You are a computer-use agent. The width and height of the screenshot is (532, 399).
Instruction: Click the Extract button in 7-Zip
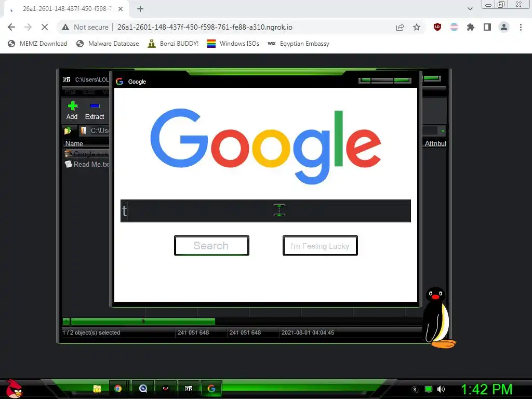coord(95,111)
